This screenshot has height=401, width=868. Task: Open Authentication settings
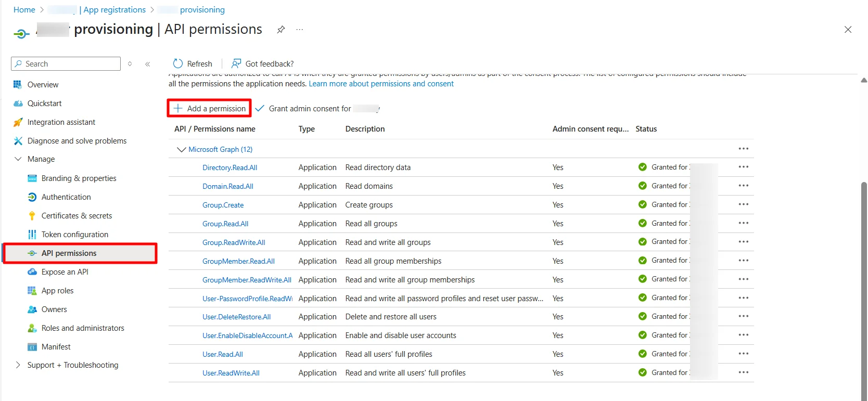pyautogui.click(x=66, y=197)
